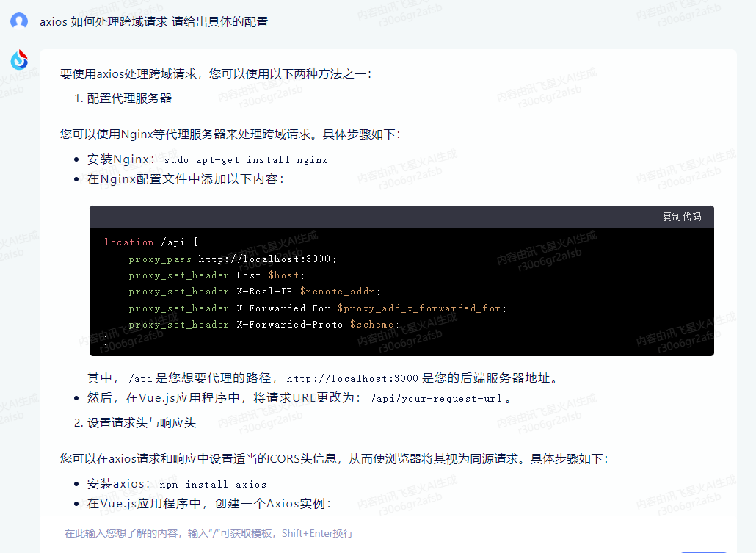Screen dimensions: 756x553
Task: Click the X-Forwarded-For code line
Action: coord(318,308)
